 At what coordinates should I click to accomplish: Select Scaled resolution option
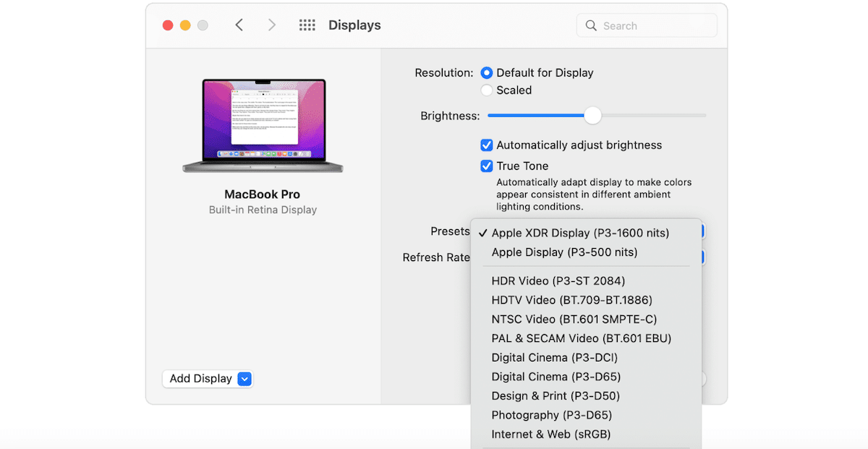[x=487, y=90]
